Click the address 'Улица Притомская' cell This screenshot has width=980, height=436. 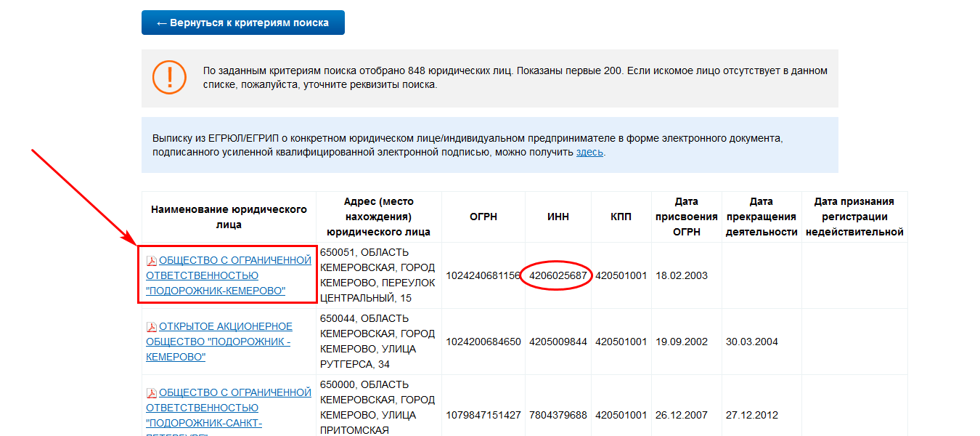(x=379, y=405)
